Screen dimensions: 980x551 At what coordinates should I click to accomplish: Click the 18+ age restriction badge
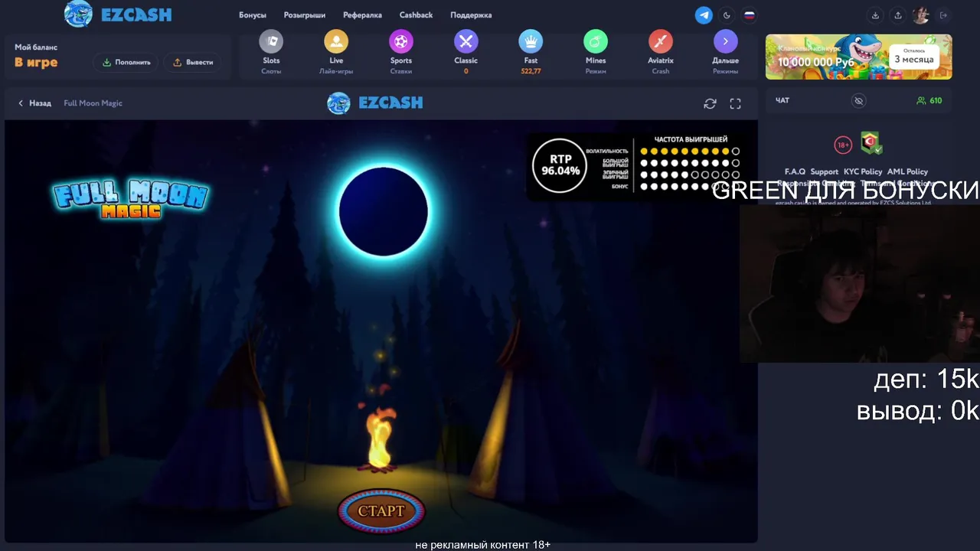click(x=843, y=145)
